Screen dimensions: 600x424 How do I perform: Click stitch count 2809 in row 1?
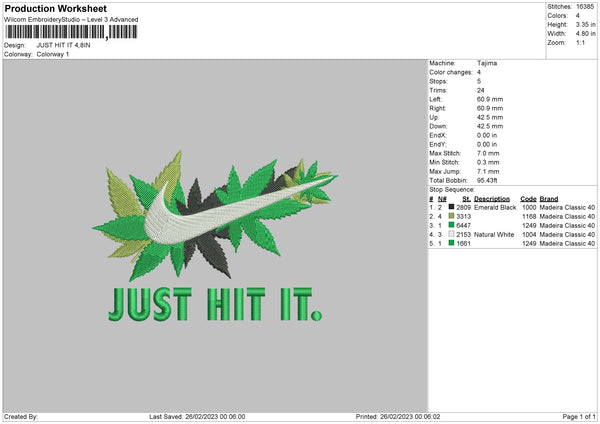click(x=463, y=207)
